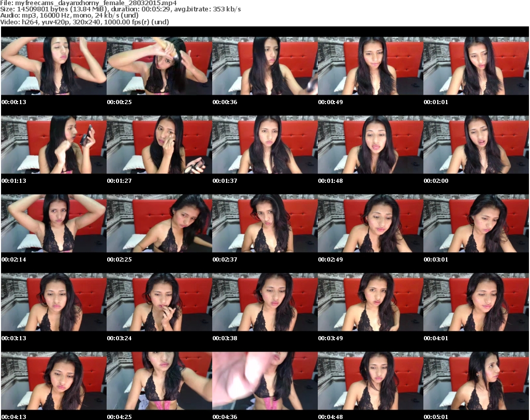530x420 pixels.
Task: Click the time caption 00:04:25
Action: coord(120,417)
